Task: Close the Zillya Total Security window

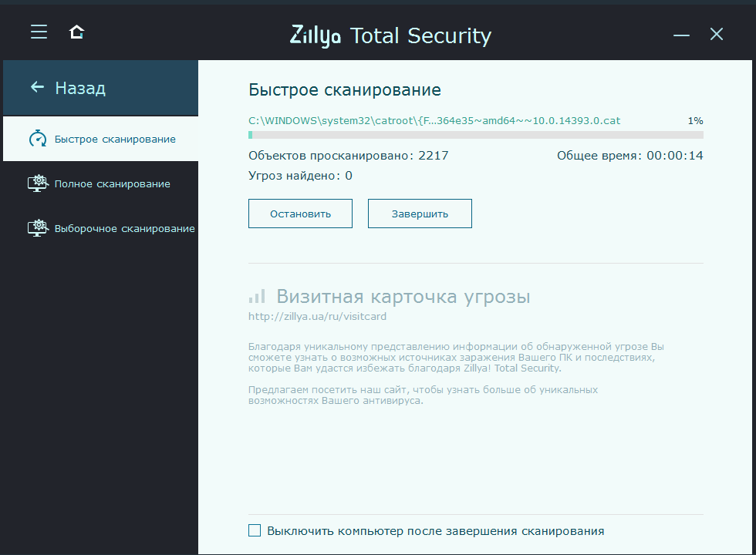Action: tap(717, 34)
